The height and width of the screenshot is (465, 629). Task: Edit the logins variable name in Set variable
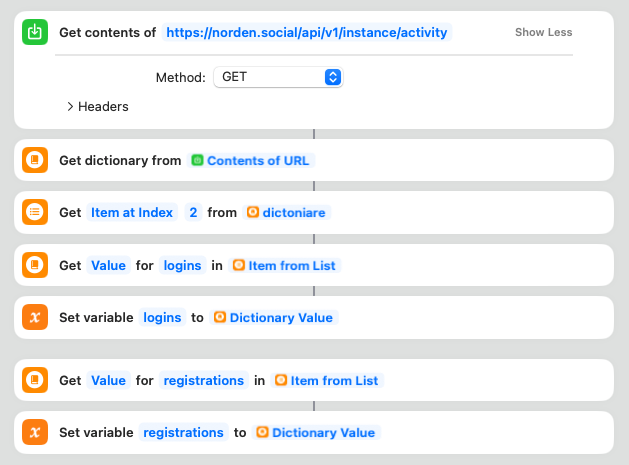tap(162, 317)
